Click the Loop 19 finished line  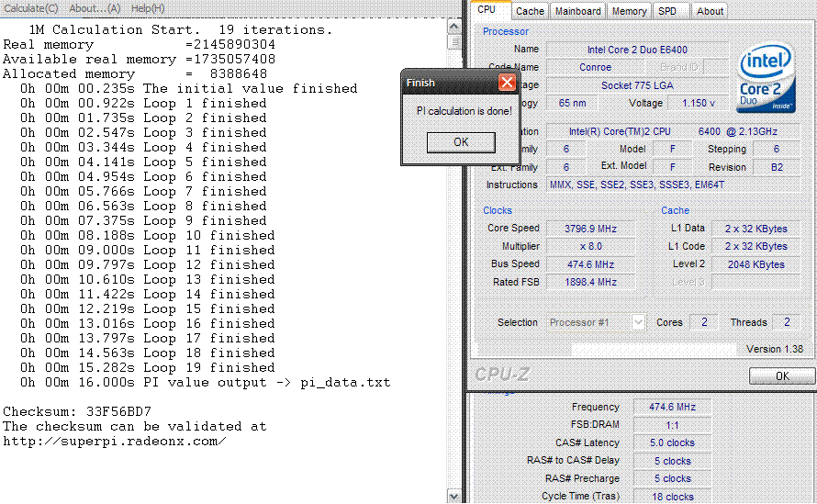[148, 367]
